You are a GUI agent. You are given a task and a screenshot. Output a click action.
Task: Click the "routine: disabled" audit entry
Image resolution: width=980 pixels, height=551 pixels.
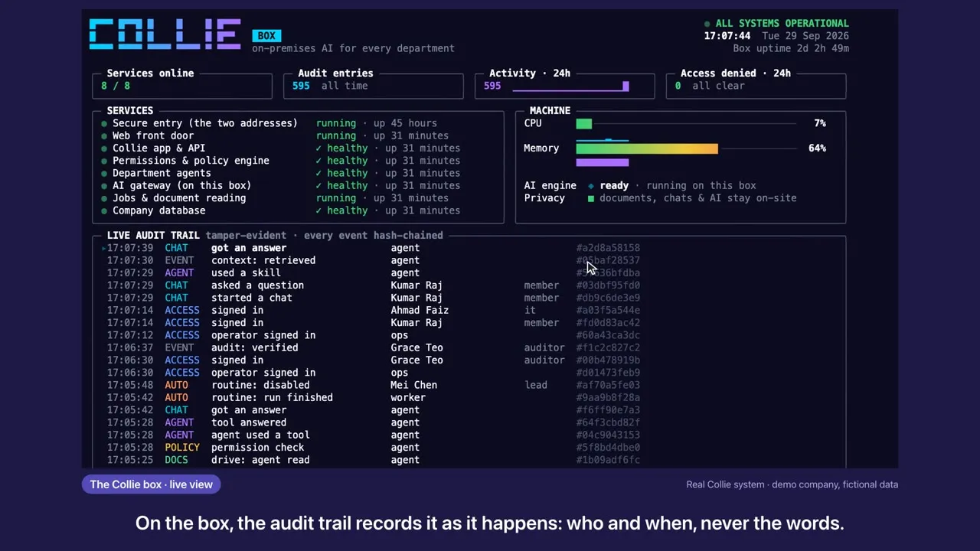(260, 385)
